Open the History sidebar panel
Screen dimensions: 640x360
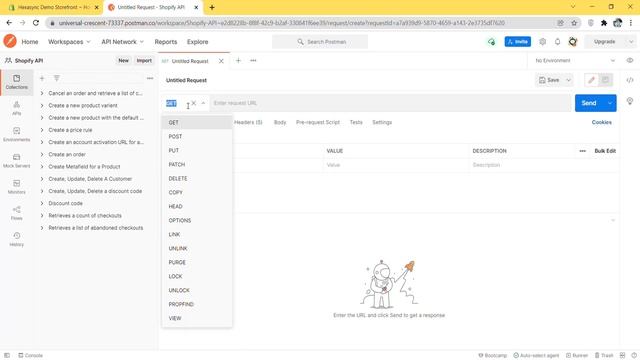point(16,239)
